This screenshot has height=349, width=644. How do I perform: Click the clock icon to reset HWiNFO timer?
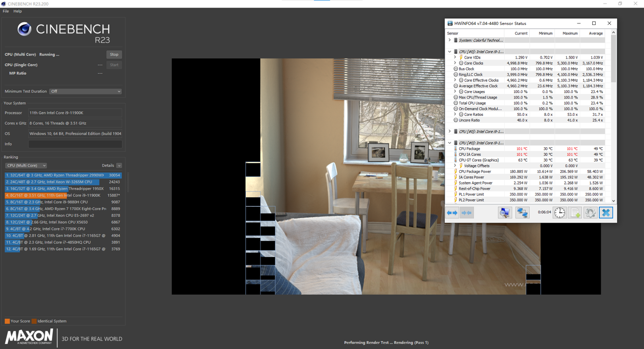[560, 213]
